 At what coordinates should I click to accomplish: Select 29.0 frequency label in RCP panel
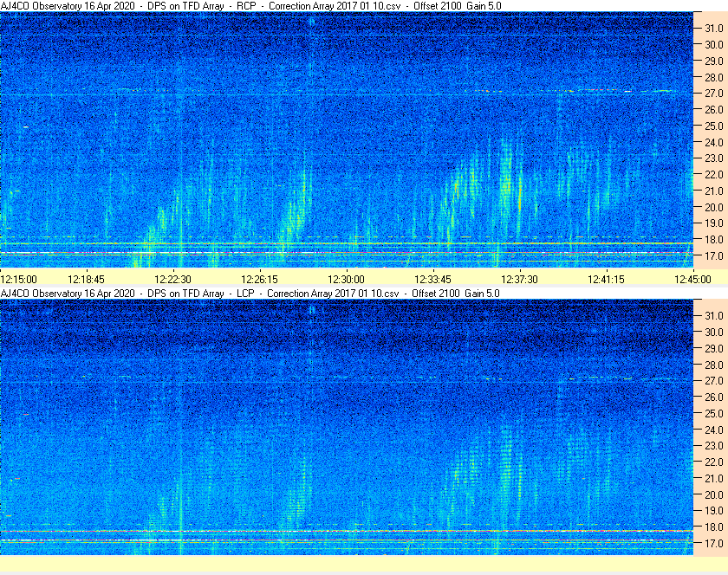tap(713, 61)
